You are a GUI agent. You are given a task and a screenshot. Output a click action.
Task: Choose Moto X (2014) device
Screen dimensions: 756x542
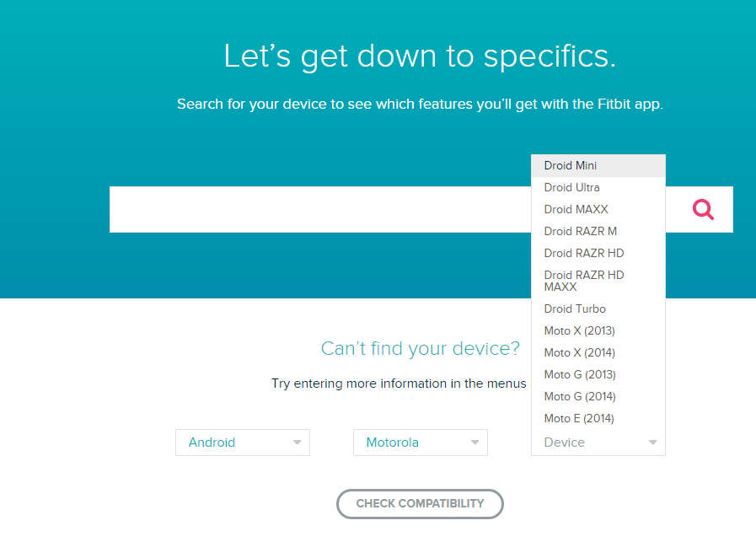click(598, 352)
